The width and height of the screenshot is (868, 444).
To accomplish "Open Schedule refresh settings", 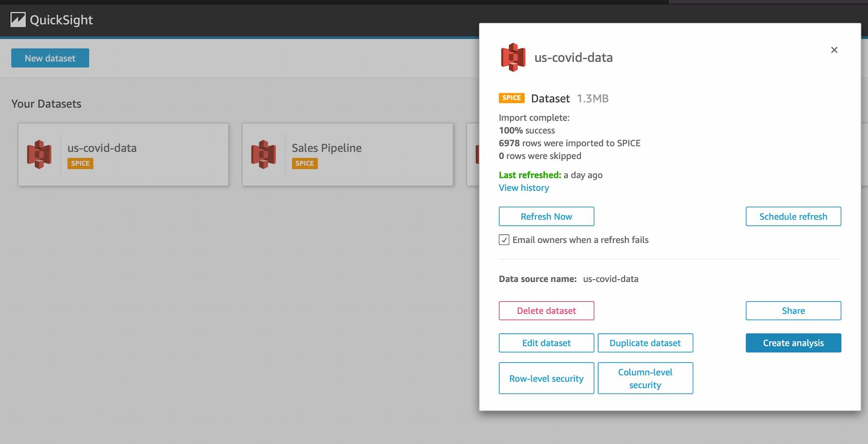I will 793,217.
